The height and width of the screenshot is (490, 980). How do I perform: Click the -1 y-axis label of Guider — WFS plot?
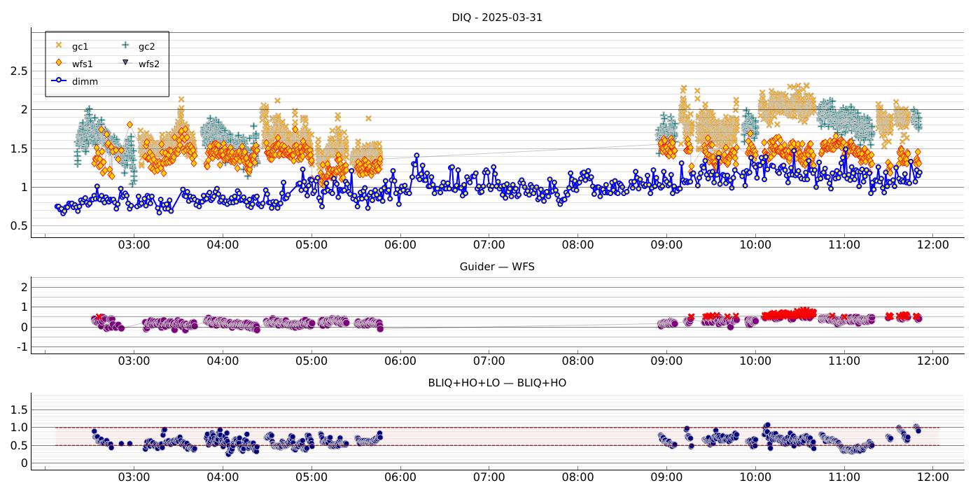pyautogui.click(x=21, y=347)
